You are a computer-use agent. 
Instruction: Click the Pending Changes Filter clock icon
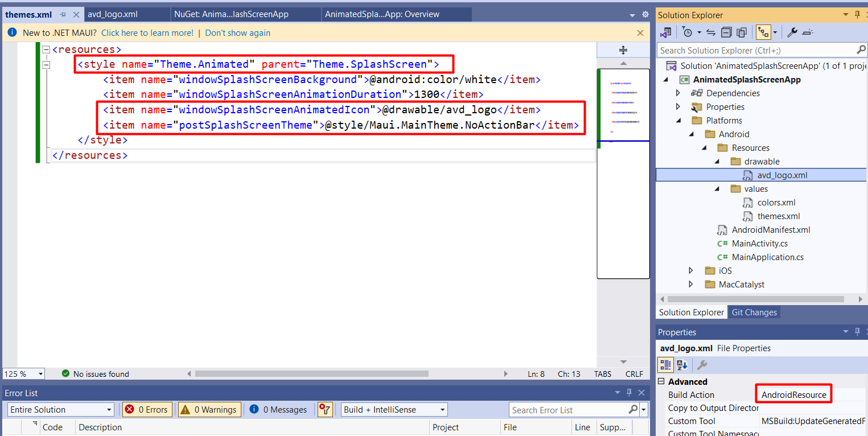point(687,32)
